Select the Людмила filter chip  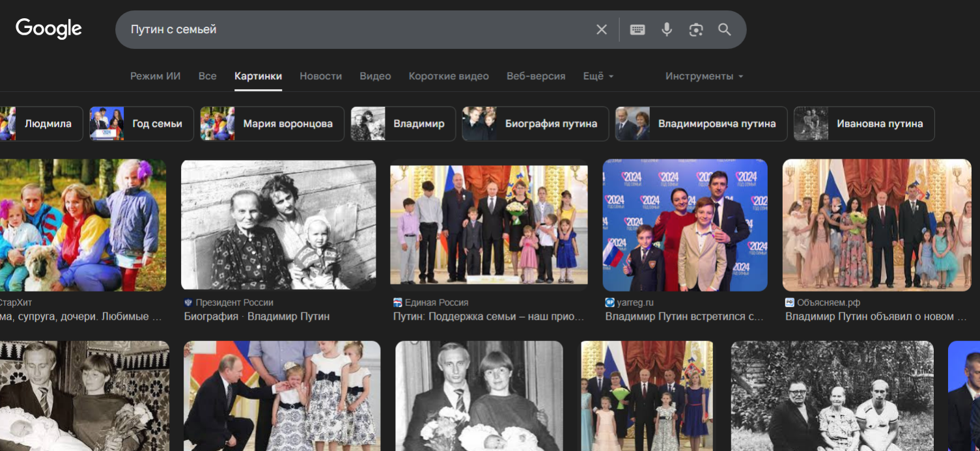[42, 124]
